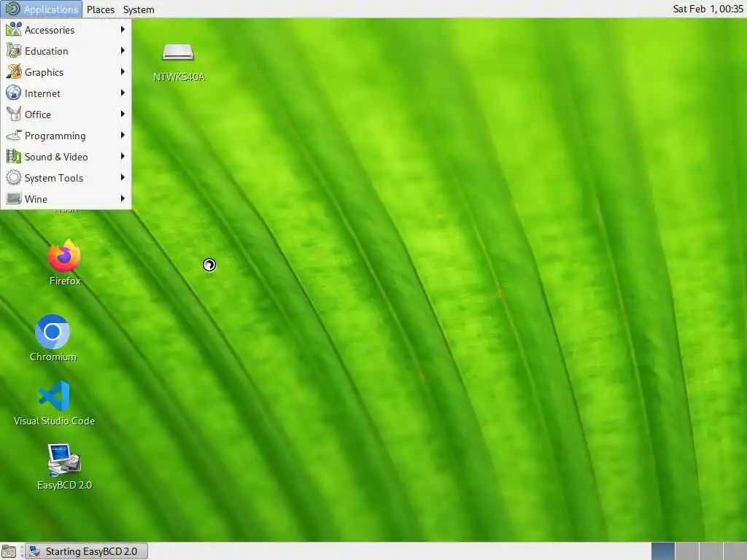This screenshot has width=747, height=560.
Task: Click the Accessories scissors icon
Action: point(13,29)
